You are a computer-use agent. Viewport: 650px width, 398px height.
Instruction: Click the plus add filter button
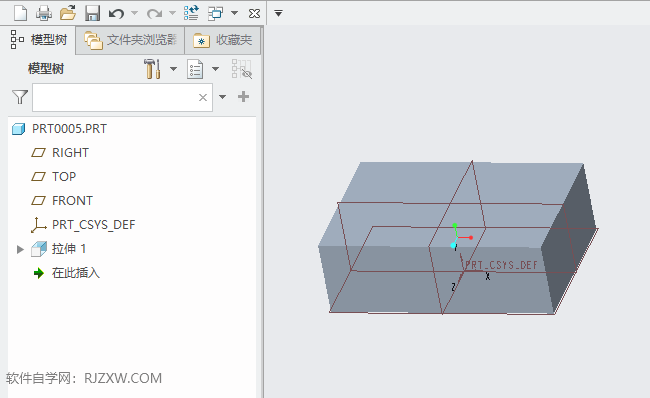click(244, 97)
